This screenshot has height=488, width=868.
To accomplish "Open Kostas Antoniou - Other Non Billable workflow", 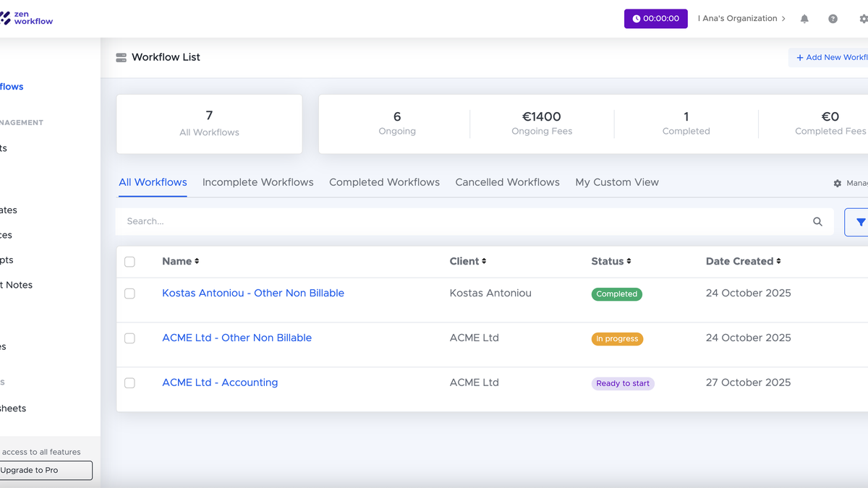I will [253, 293].
